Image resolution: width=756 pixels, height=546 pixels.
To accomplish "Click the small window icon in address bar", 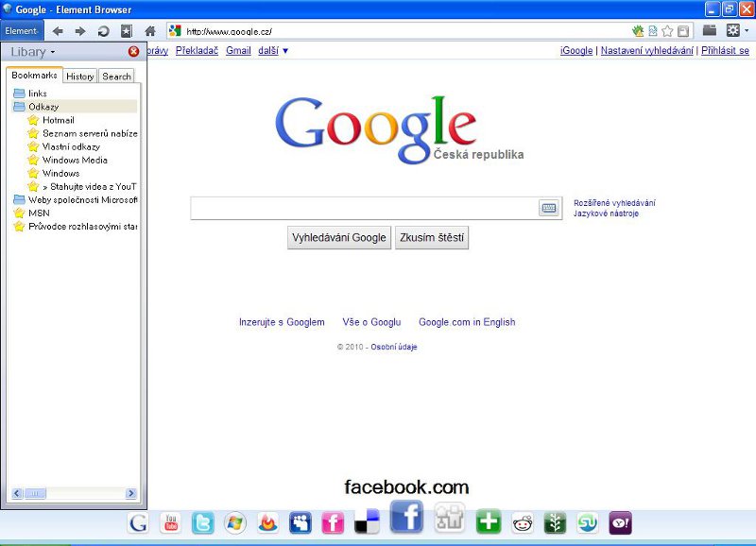I will click(x=682, y=31).
